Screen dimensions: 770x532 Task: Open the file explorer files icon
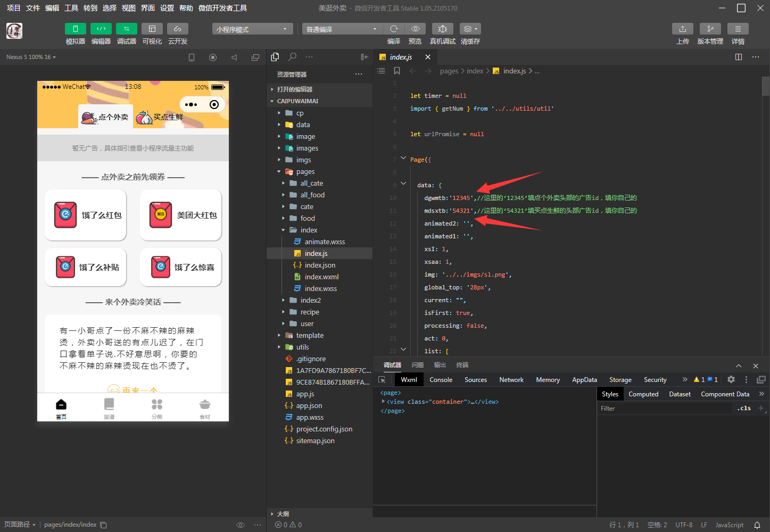pyautogui.click(x=275, y=57)
